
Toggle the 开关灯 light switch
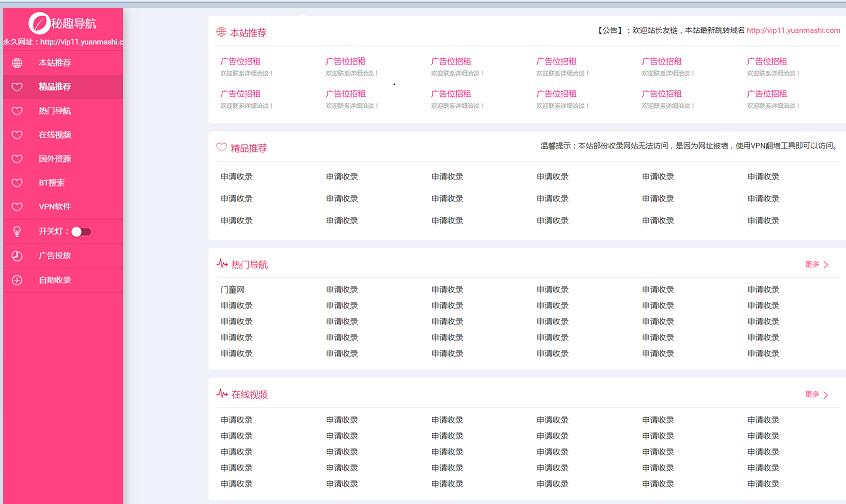click(x=81, y=232)
